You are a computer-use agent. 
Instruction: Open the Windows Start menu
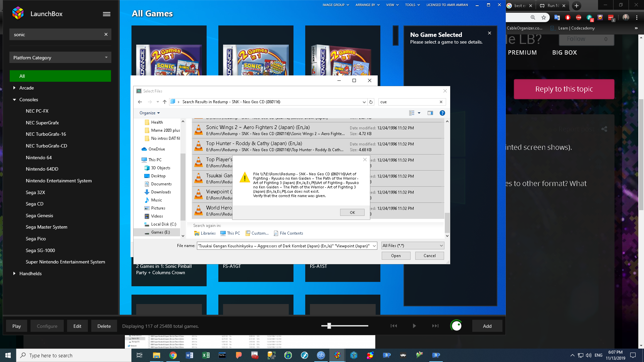point(8,355)
